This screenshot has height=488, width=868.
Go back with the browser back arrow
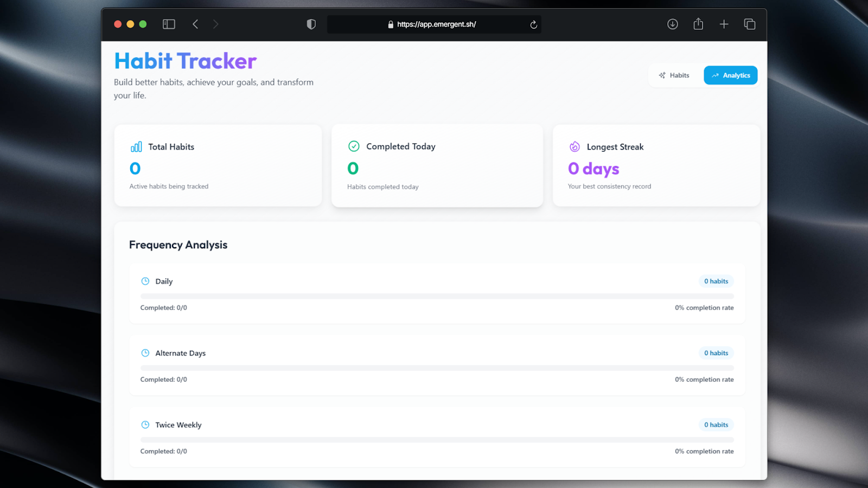(195, 24)
